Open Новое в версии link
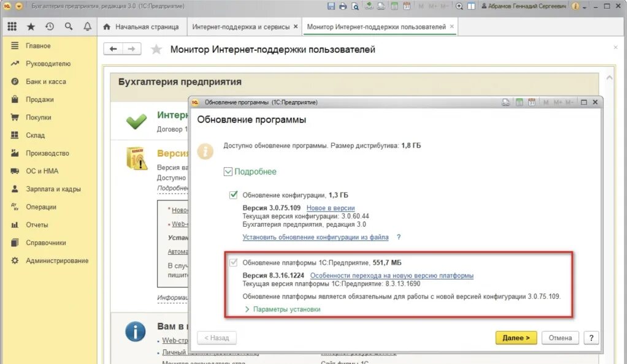Image resolution: width=628 pixels, height=364 pixels. [x=331, y=208]
